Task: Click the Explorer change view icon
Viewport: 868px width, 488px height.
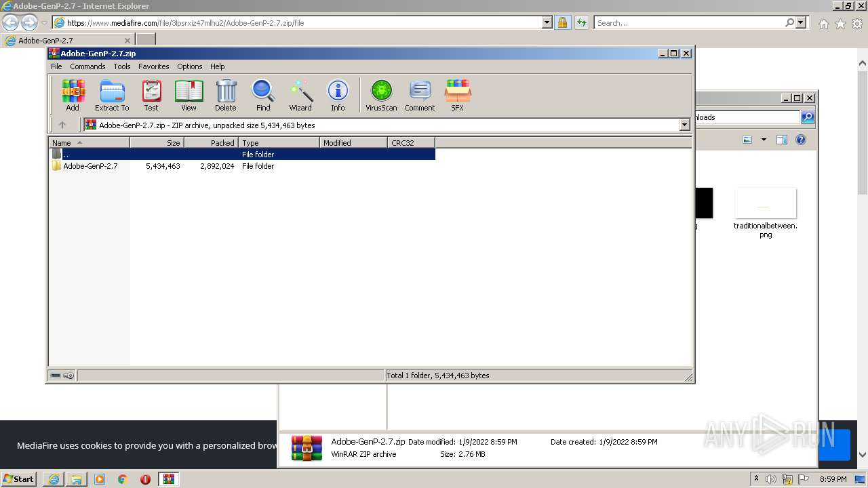Action: (x=747, y=140)
